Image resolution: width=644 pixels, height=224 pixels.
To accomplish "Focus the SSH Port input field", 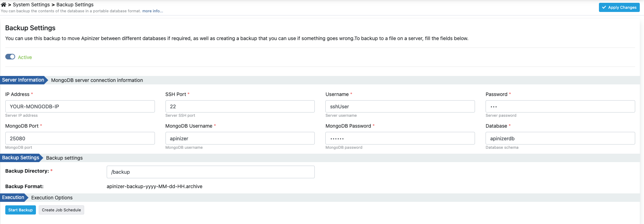I will tap(240, 107).
